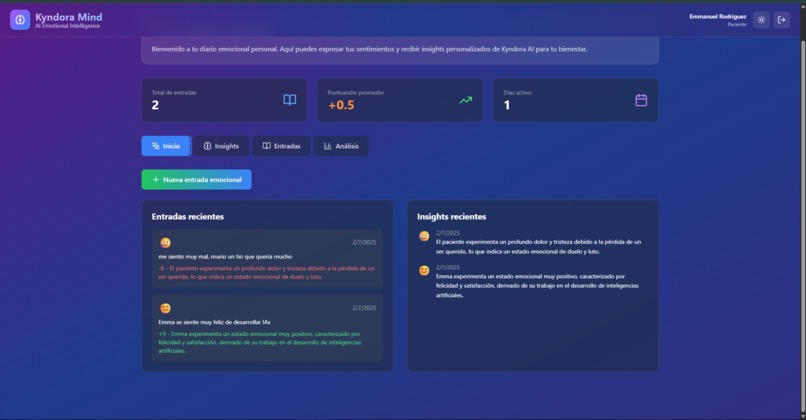The height and width of the screenshot is (420, 806).
Task: Click happy emoji in second recent entry
Action: (165, 308)
